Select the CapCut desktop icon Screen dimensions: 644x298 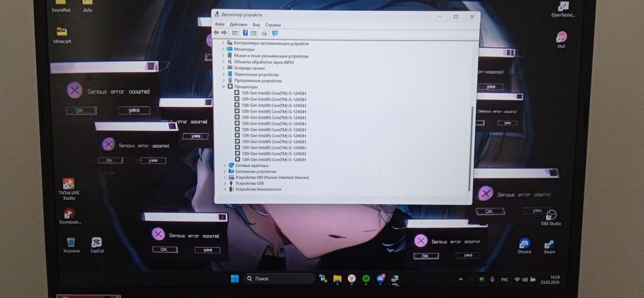click(x=97, y=245)
